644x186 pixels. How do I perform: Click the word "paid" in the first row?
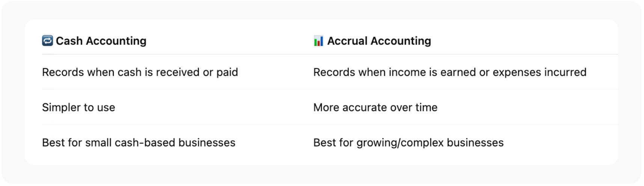tap(227, 72)
